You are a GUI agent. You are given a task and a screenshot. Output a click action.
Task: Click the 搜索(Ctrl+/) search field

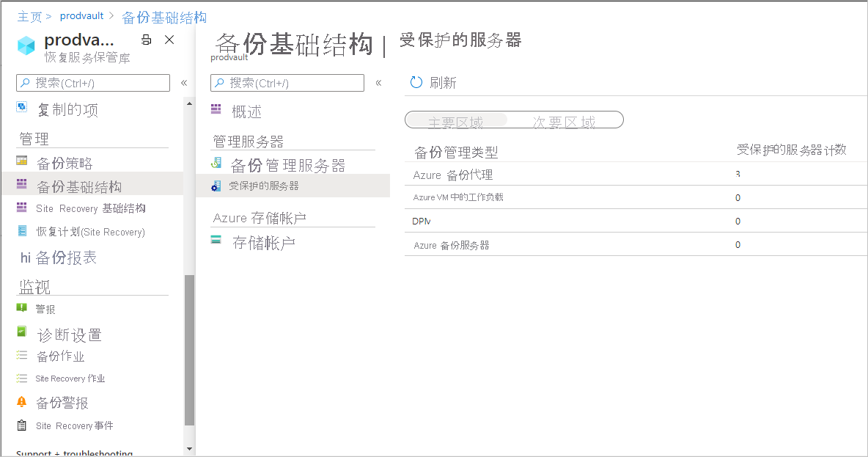pyautogui.click(x=92, y=83)
